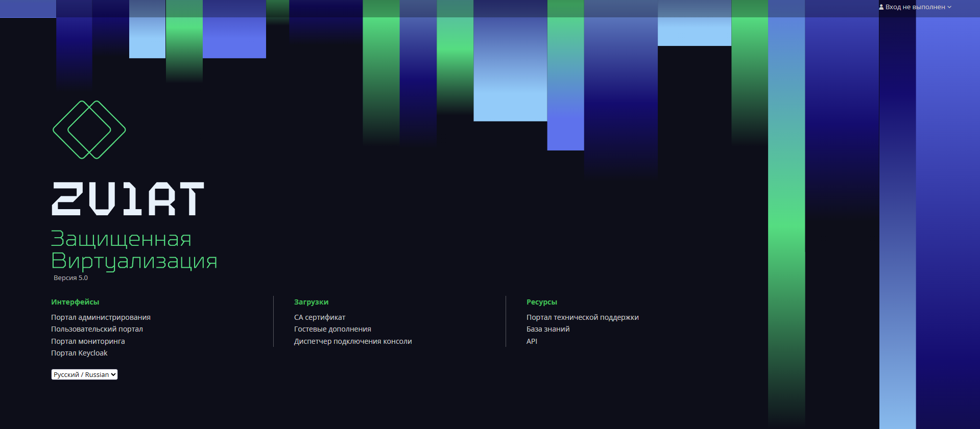
Task: Click the Версия 5.0 version label
Action: [x=70, y=278]
